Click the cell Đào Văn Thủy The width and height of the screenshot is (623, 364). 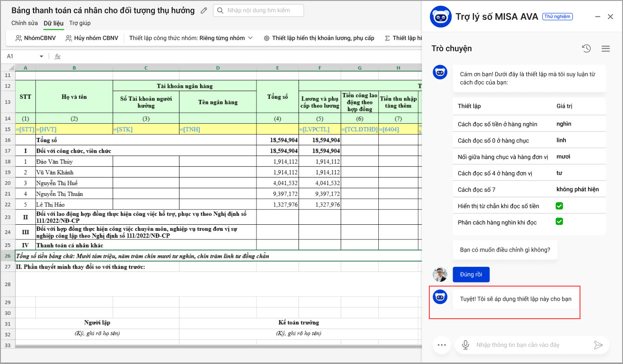pos(74,162)
